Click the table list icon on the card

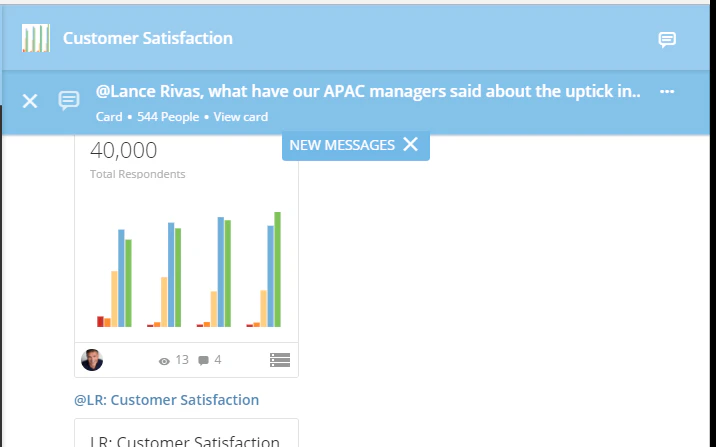[x=280, y=360]
